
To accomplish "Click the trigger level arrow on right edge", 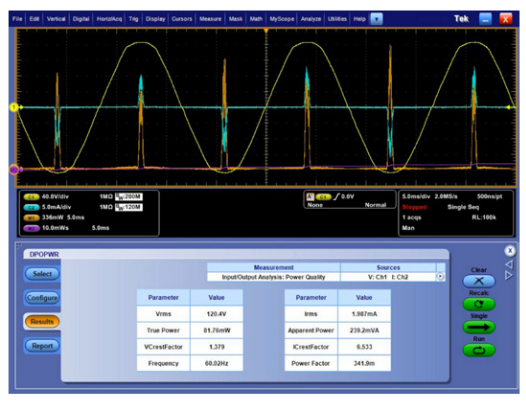I will pyautogui.click(x=509, y=107).
